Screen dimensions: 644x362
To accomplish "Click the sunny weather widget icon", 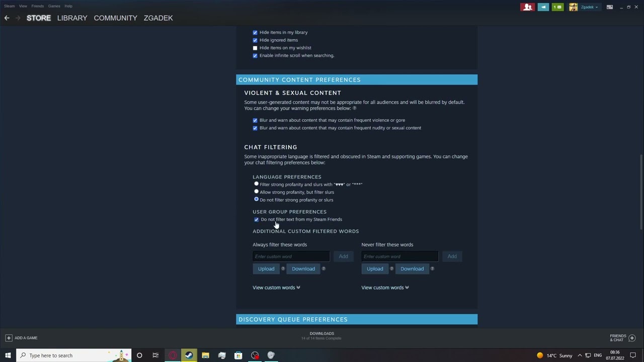I will (540, 355).
